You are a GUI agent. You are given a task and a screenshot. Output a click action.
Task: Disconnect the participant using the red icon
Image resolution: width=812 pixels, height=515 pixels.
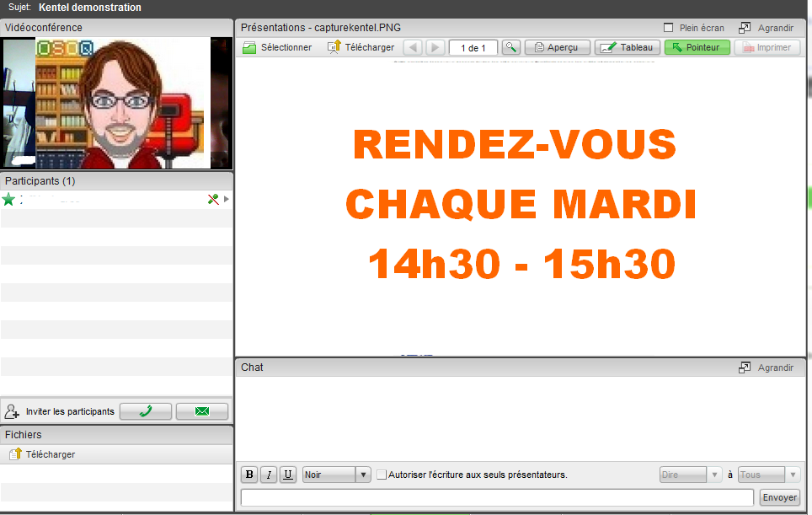click(213, 199)
